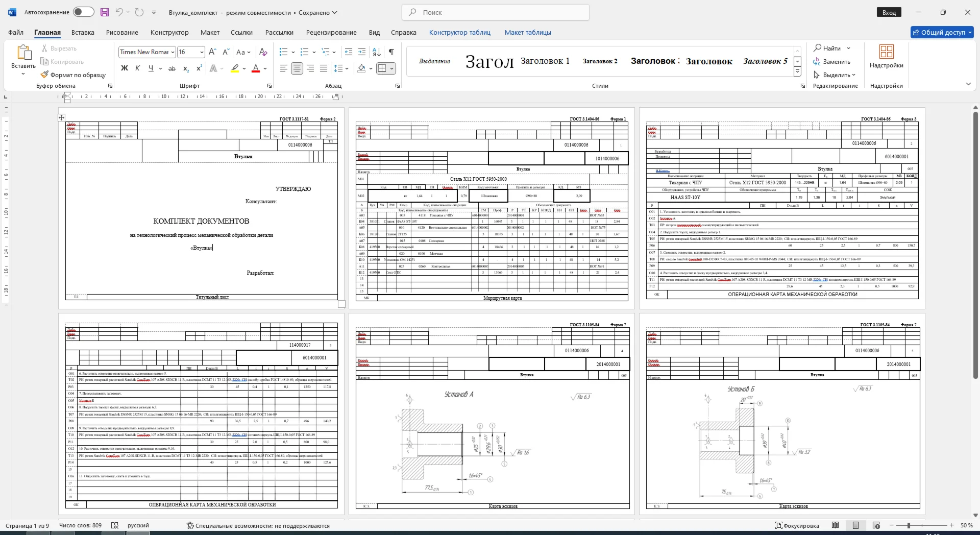Apply the red font color
This screenshot has width=980, height=535.
point(256,68)
